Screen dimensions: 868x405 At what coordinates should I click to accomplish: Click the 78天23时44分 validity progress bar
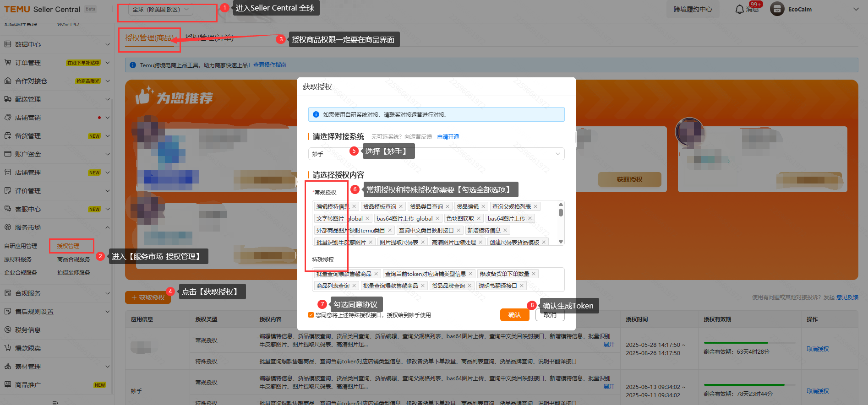coord(749,385)
